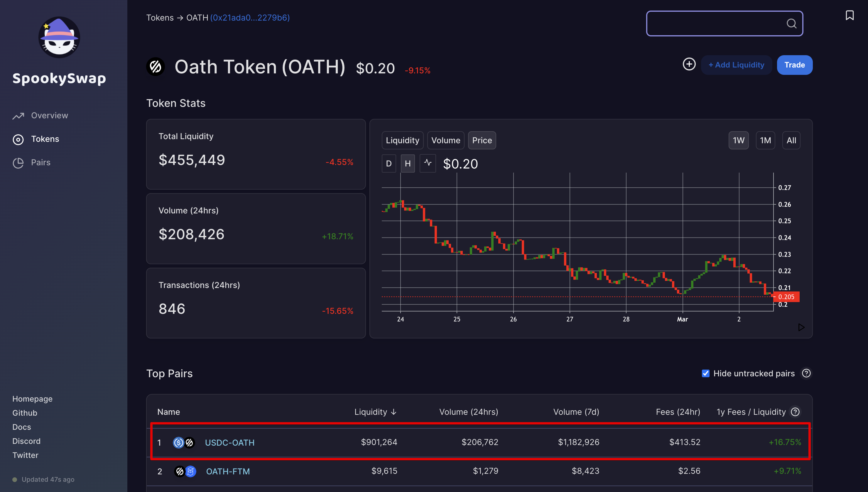Click the bookmark icon at top right
The height and width of the screenshot is (492, 868).
point(850,15)
